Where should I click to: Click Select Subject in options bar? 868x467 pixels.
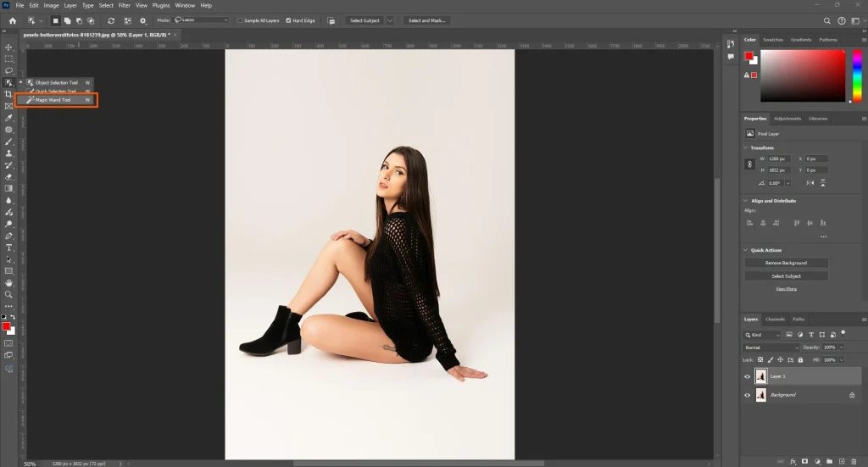364,20
